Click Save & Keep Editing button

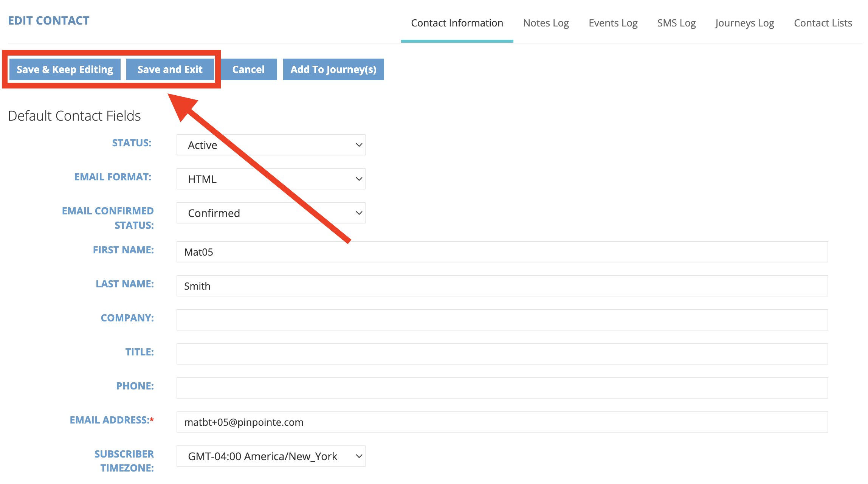click(x=65, y=70)
